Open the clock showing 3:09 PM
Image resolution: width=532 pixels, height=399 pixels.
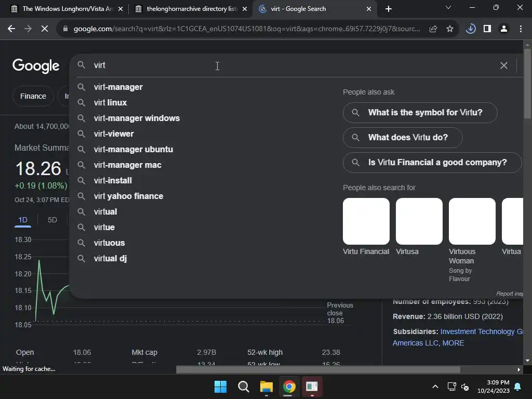494,387
